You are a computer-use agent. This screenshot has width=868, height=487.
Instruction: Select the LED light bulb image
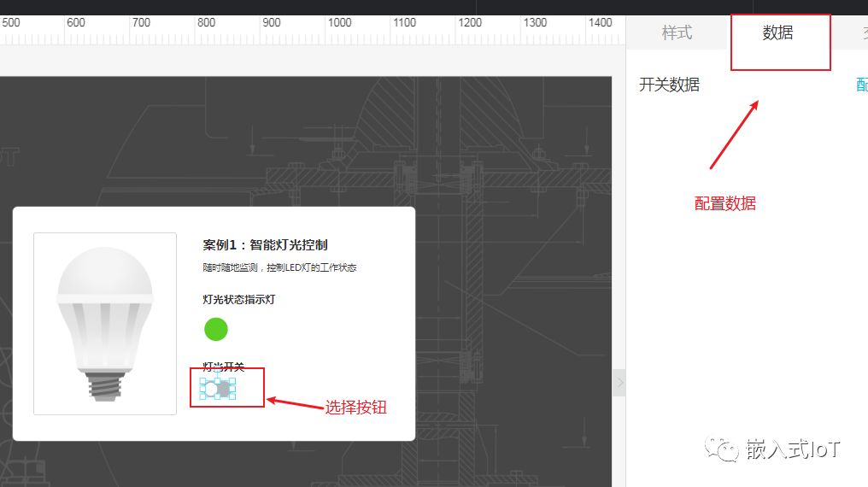tap(104, 323)
